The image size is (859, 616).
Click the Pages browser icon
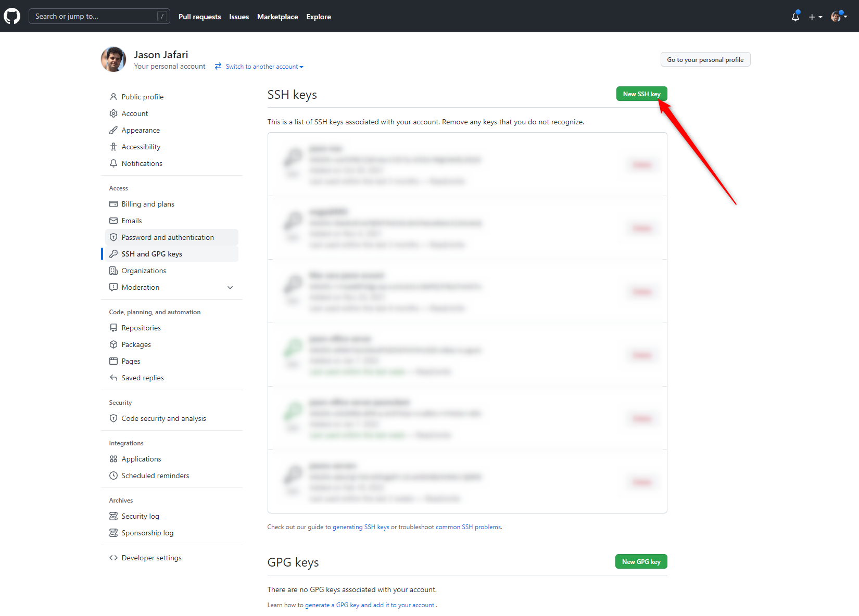pyautogui.click(x=113, y=361)
